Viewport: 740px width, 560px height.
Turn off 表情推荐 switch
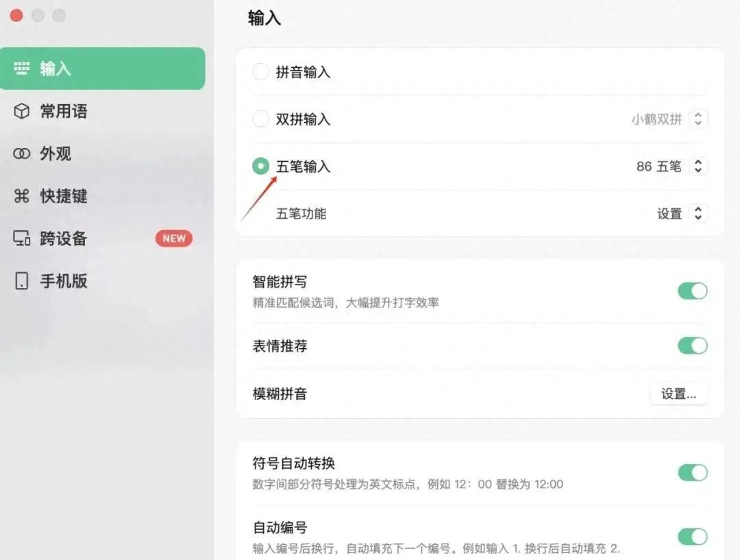click(693, 345)
